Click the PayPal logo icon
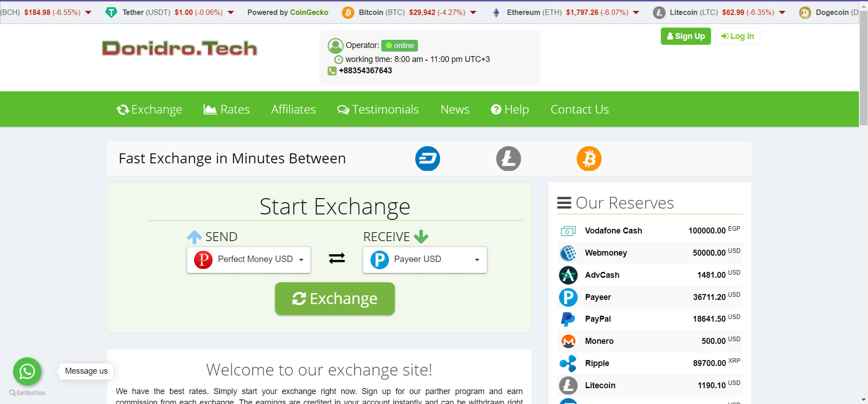 pos(568,319)
